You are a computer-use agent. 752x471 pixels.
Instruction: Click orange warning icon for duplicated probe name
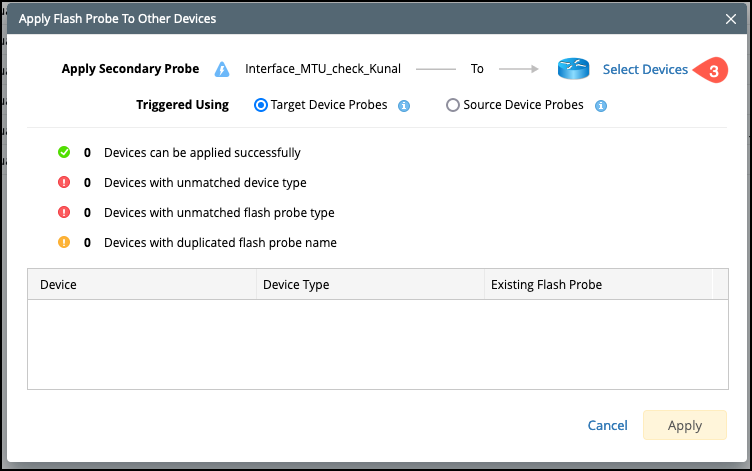click(x=64, y=242)
